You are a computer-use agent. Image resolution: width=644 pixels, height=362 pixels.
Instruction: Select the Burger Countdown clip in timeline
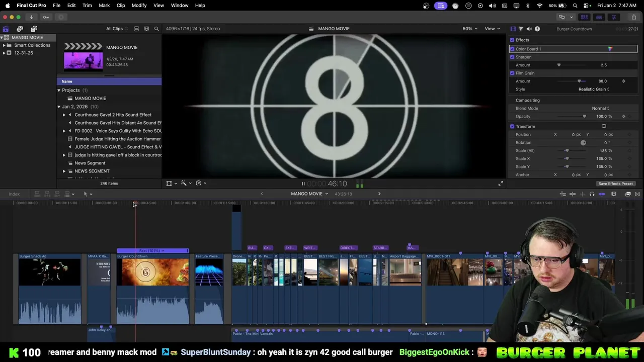153,289
